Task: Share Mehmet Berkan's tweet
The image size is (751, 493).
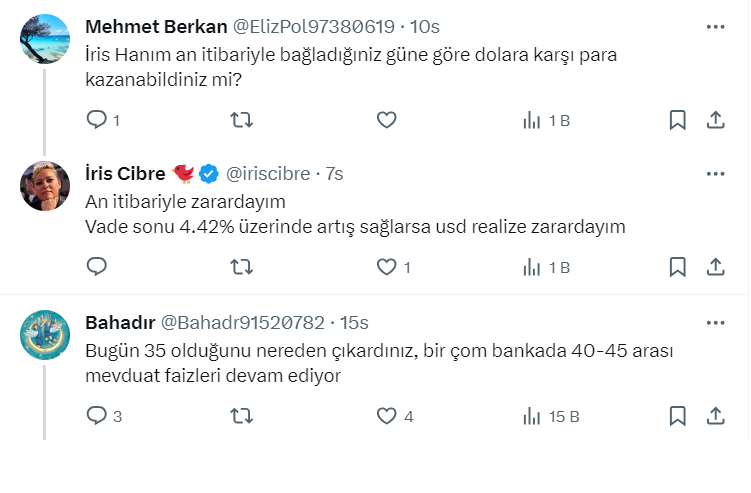Action: tap(716, 120)
